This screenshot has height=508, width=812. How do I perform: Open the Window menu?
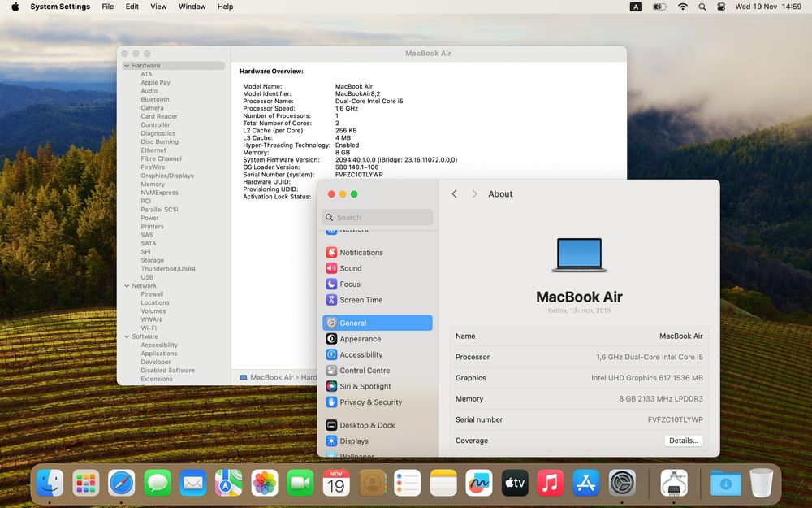(192, 7)
